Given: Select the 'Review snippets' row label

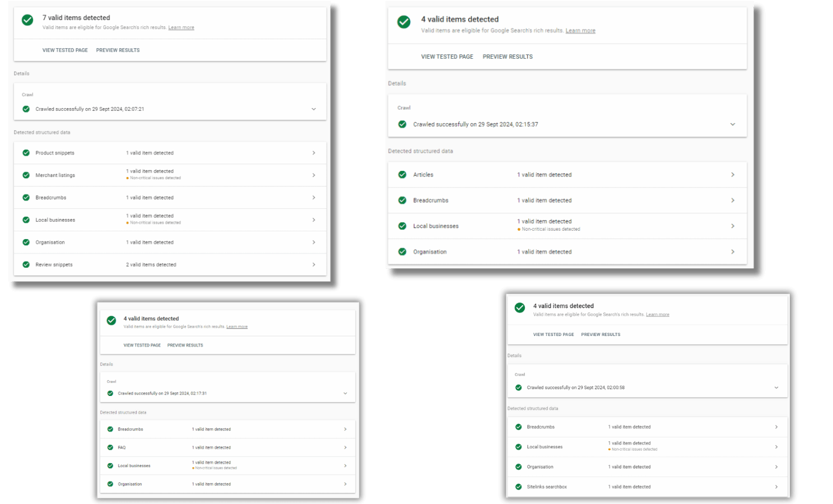Looking at the screenshot, I should point(54,264).
